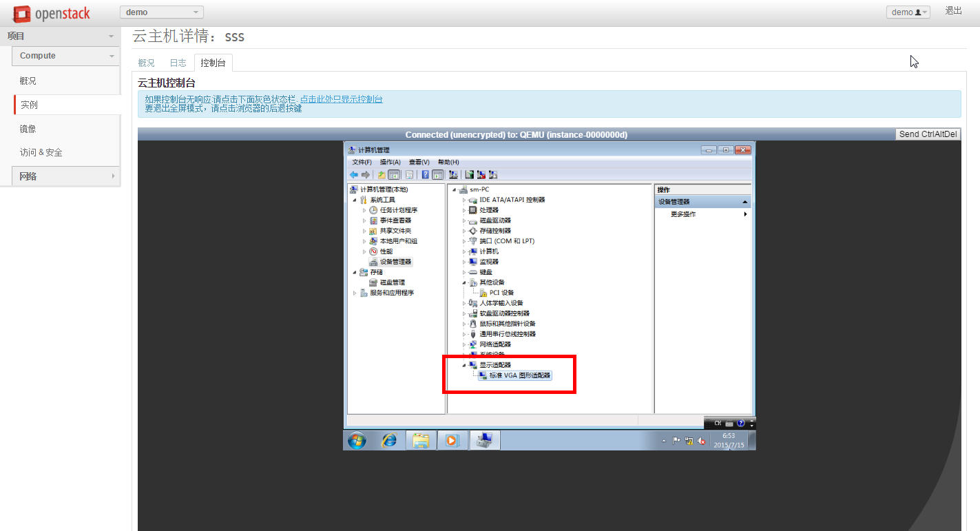
Task: Expand 服务和应用程序 node
Action: tap(355, 293)
